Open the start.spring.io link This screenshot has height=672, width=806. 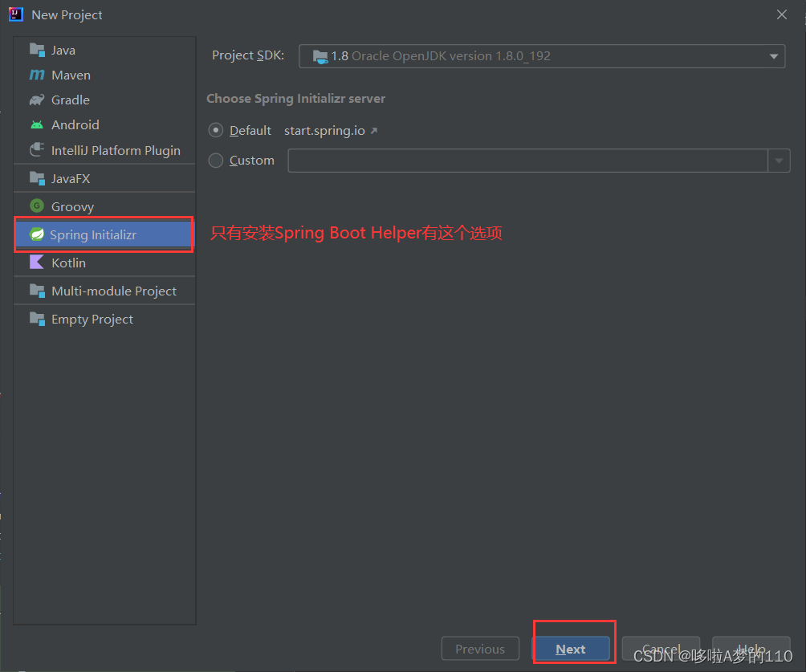(x=324, y=131)
